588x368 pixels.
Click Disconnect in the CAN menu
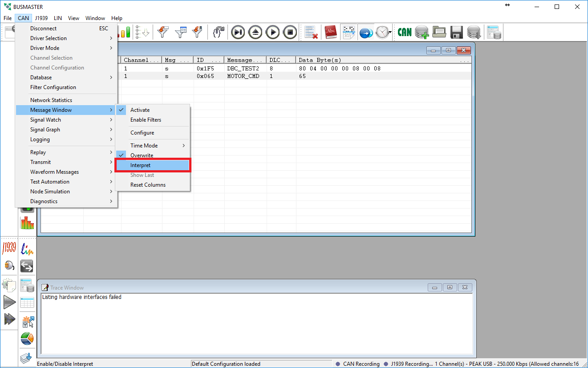click(x=66, y=29)
